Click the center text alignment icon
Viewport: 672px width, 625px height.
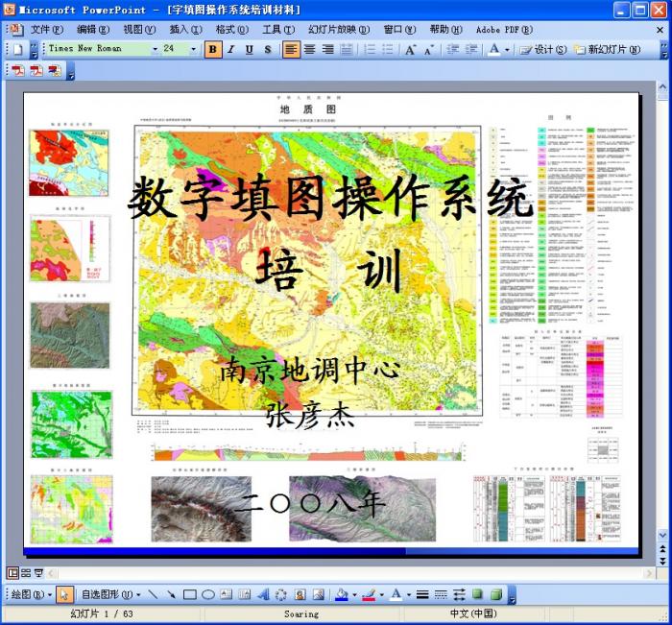309,49
